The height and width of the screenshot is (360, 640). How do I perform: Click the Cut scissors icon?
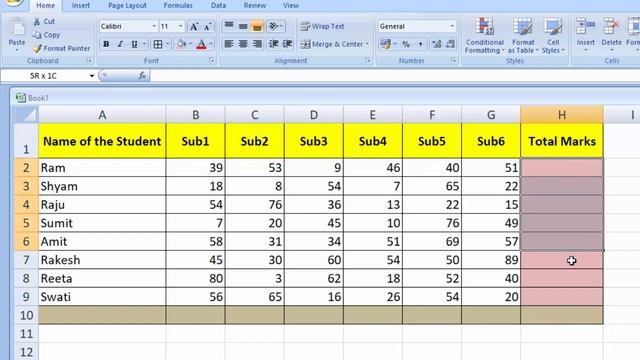click(37, 21)
